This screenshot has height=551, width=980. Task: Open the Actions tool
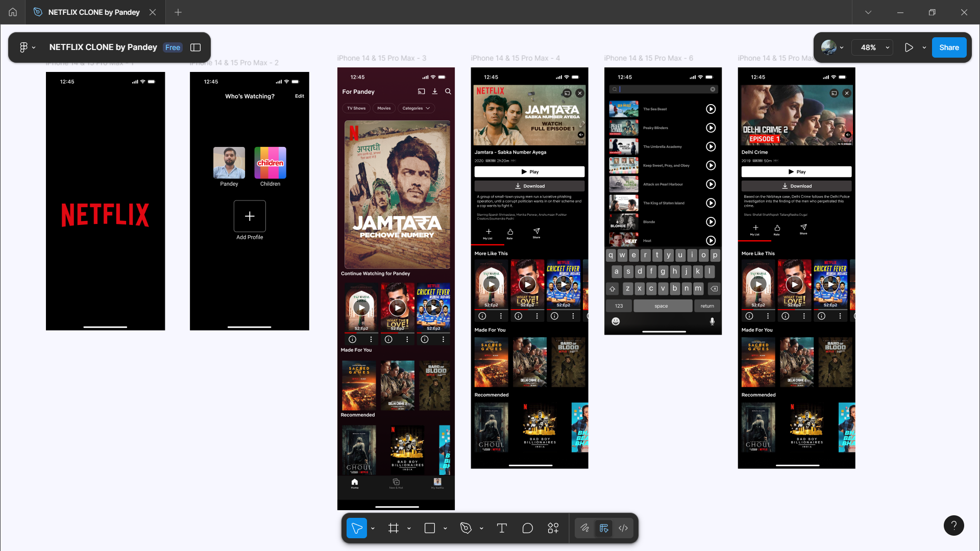coord(553,528)
